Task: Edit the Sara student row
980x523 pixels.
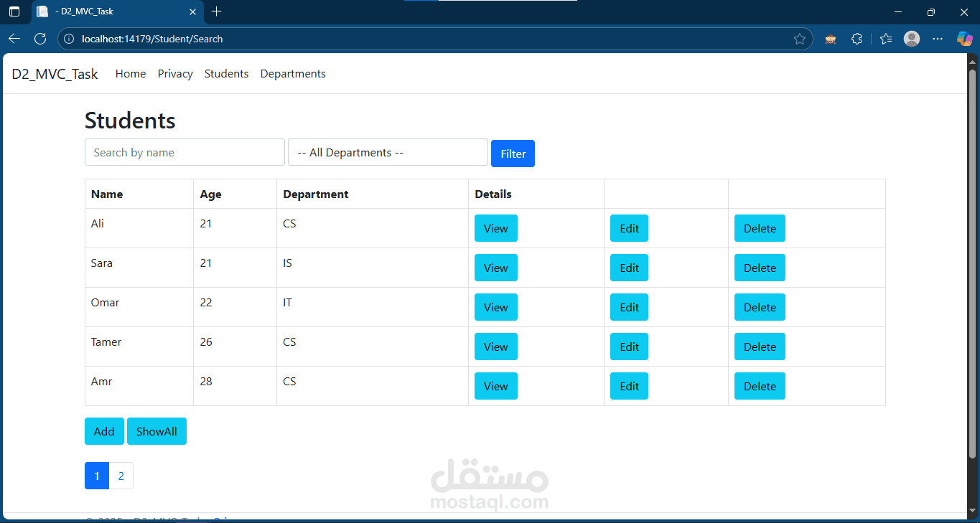Action: 629,268
